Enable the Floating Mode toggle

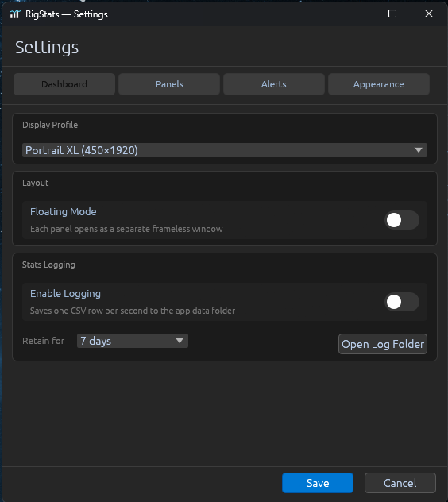click(402, 220)
